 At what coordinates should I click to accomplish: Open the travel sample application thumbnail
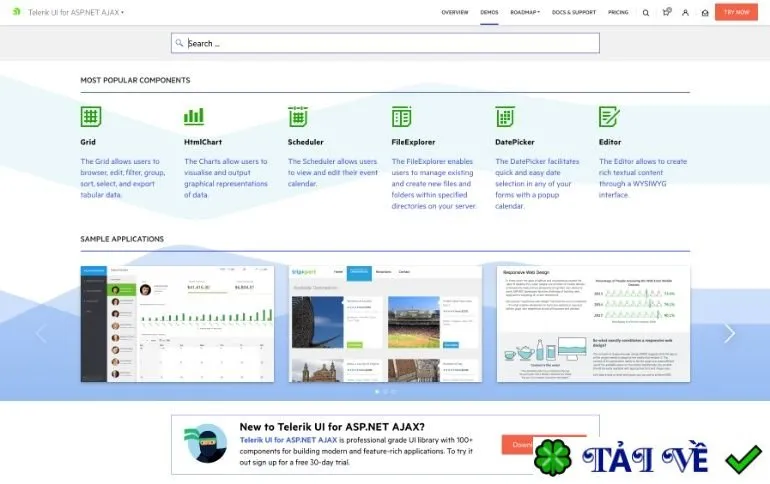coord(385,324)
